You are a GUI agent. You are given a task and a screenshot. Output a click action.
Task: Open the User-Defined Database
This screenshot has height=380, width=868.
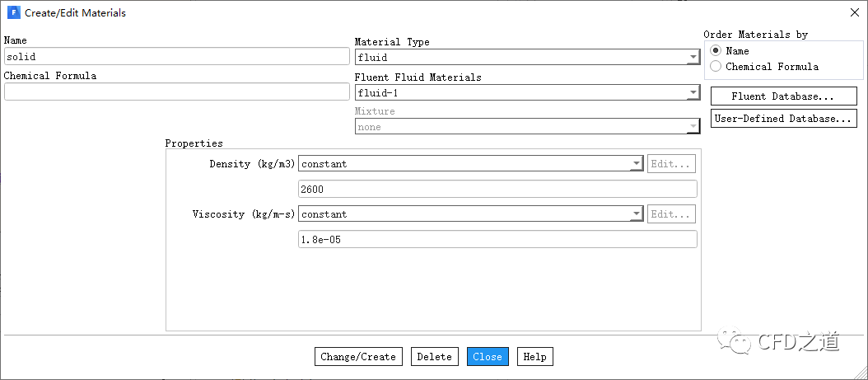coord(782,119)
